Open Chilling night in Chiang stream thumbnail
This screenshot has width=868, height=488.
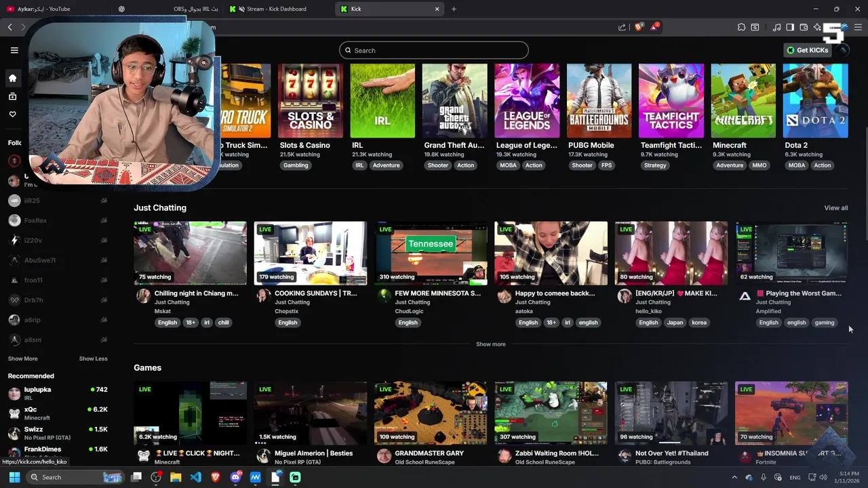tap(190, 253)
